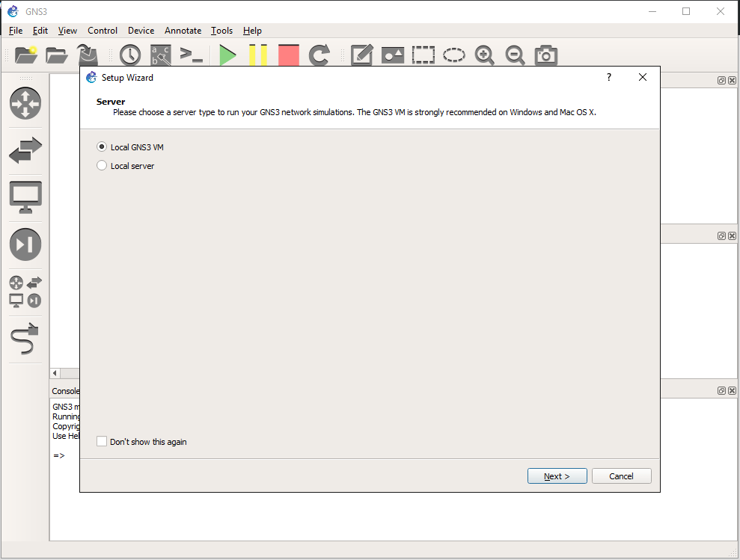Open the Edit menu
Image resolution: width=740 pixels, height=560 pixels.
pyautogui.click(x=40, y=31)
